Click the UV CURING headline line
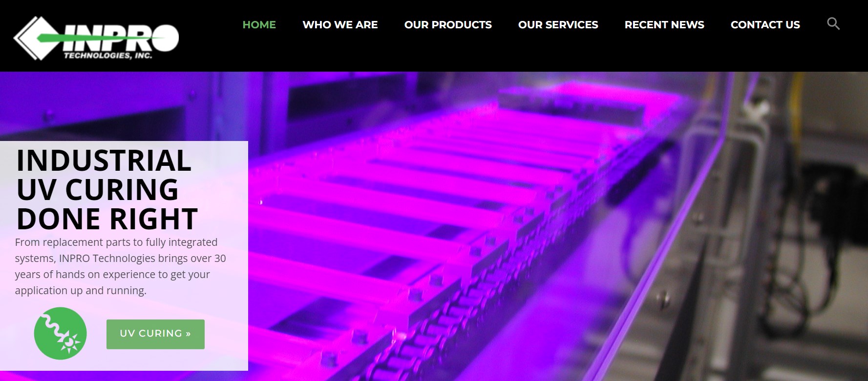Viewport: 868px width, 381px height. (98, 189)
